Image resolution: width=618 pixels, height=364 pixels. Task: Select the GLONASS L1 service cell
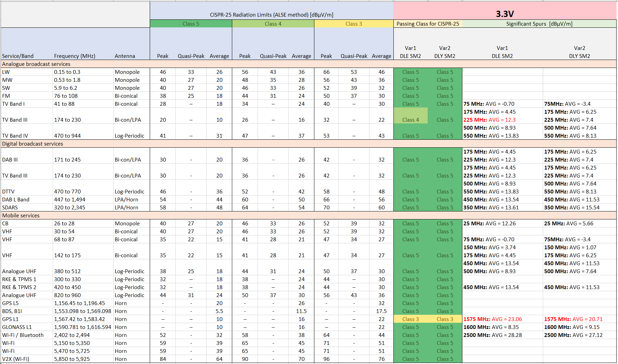tap(17, 327)
